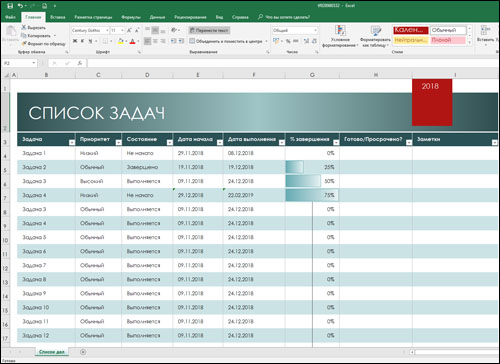Open Условное форматирование conditional formatting

340,36
